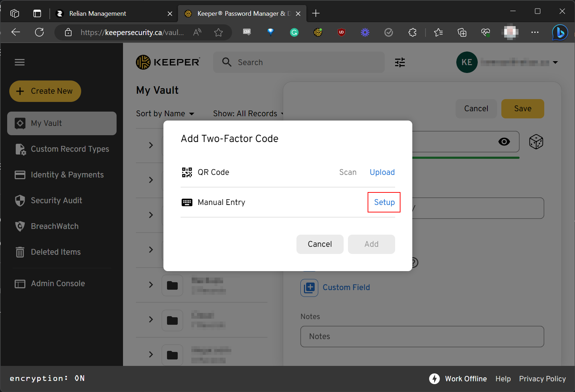Viewport: 575px width, 392px height.
Task: Open the hamburger menu in Keeper sidebar
Action: (x=20, y=62)
